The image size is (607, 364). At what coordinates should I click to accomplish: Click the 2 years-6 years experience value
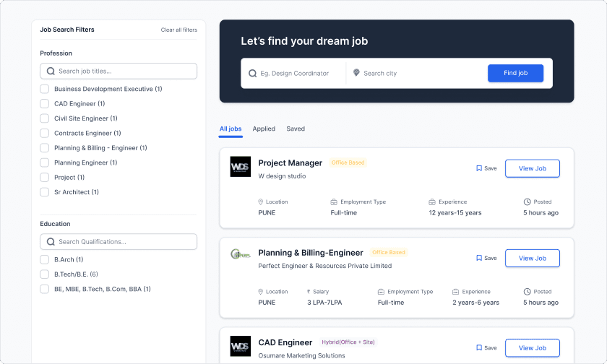click(475, 303)
